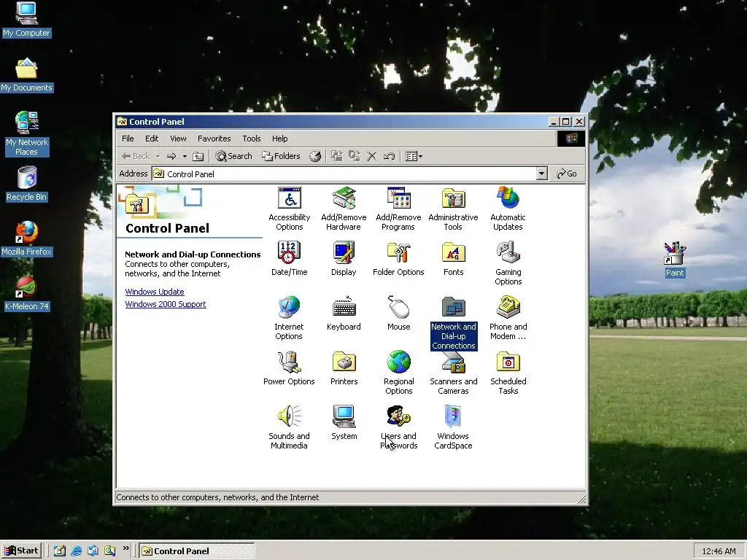The height and width of the screenshot is (560, 747).
Task: Click Control Panel taskbar button
Action: (197, 551)
